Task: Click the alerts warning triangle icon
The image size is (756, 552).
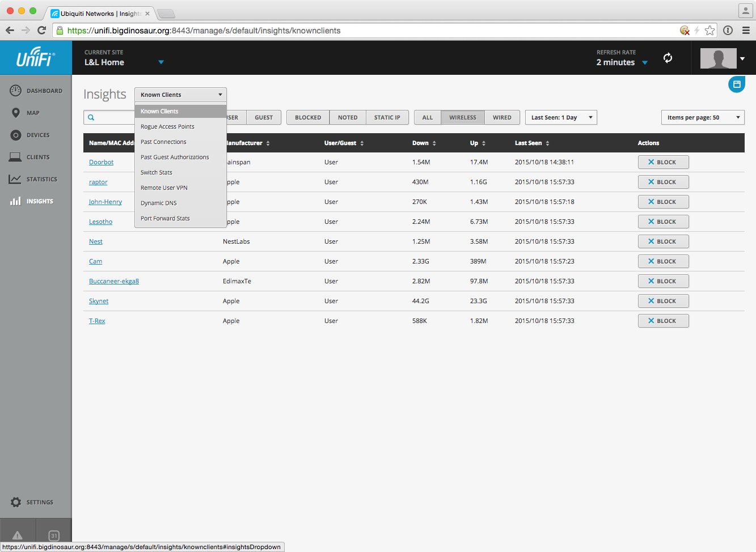Action: 18,535
